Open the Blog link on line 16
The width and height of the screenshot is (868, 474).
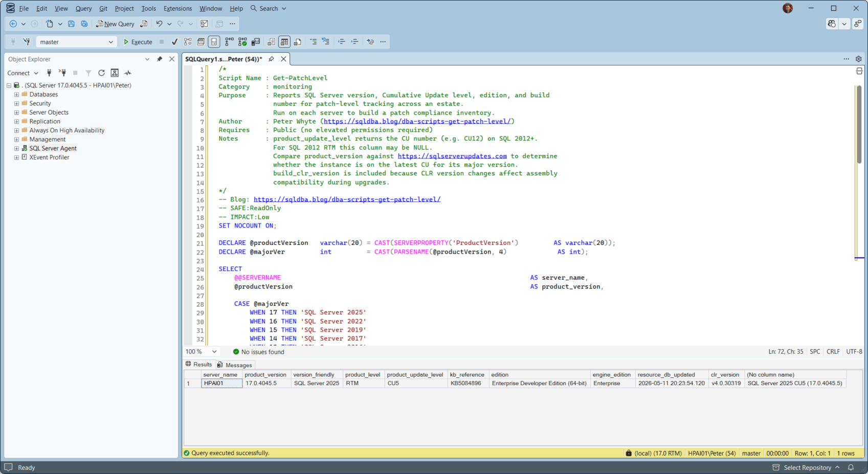[x=347, y=199]
